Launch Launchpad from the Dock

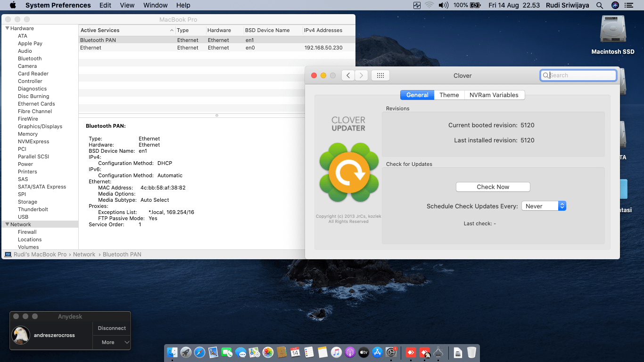pos(186,352)
